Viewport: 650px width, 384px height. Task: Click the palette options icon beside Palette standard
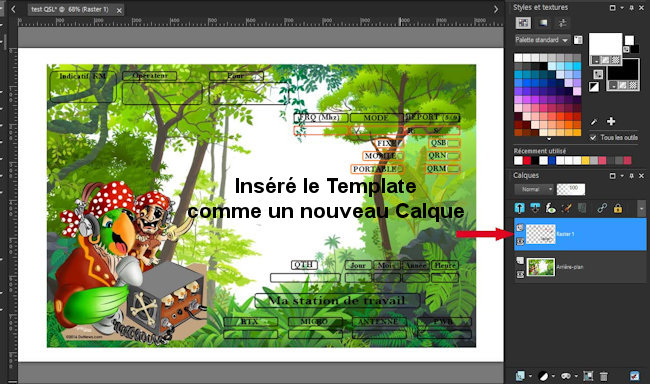[578, 40]
